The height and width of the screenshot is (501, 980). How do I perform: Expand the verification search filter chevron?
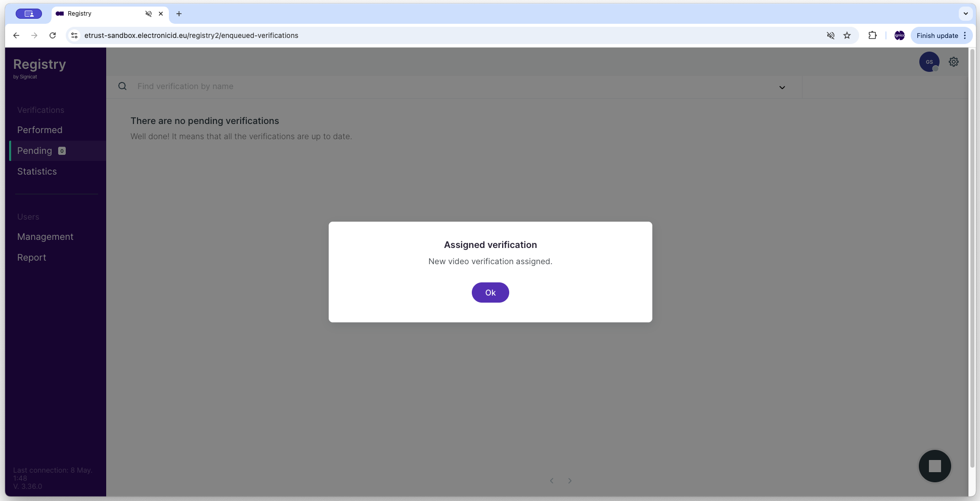[x=782, y=87]
